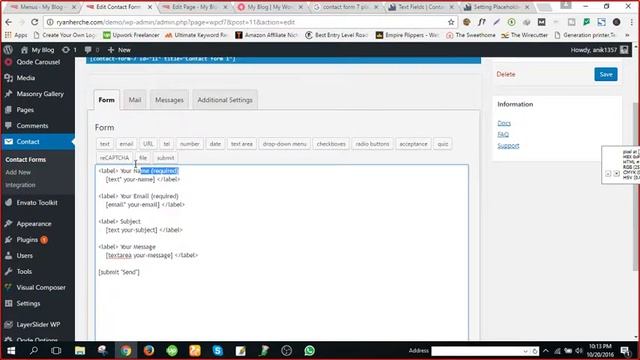
Task: Click the Save button
Action: pos(606,74)
